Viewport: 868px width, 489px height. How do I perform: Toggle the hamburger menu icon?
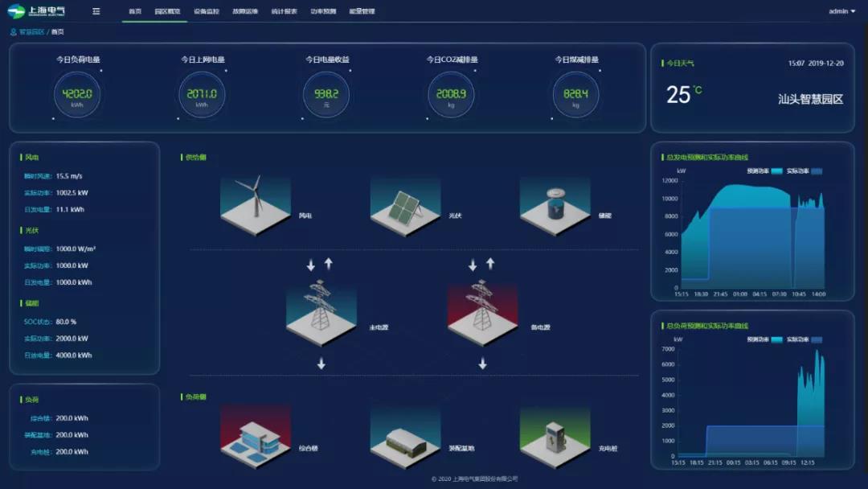pyautogui.click(x=96, y=11)
